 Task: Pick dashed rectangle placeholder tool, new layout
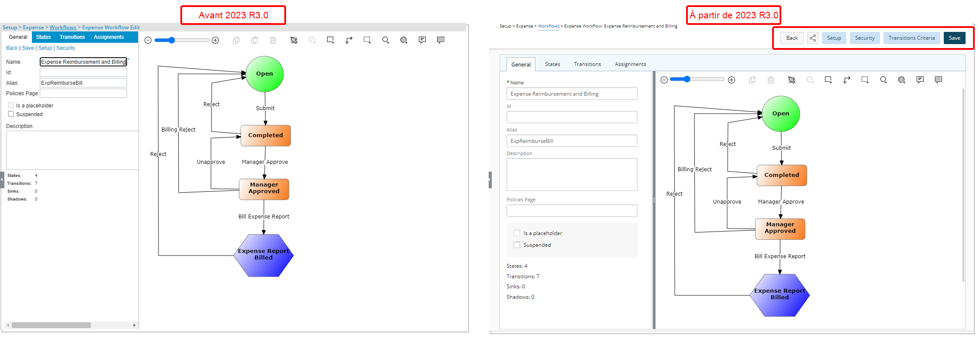click(865, 80)
